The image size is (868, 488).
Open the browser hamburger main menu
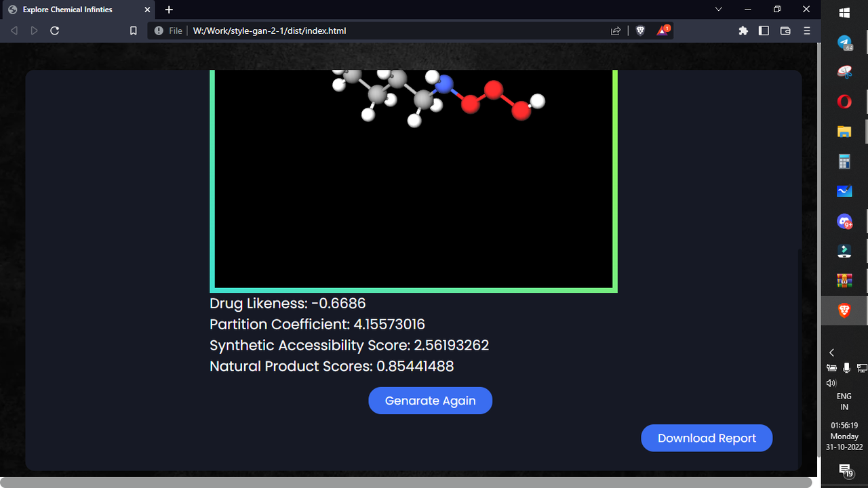pyautogui.click(x=807, y=30)
